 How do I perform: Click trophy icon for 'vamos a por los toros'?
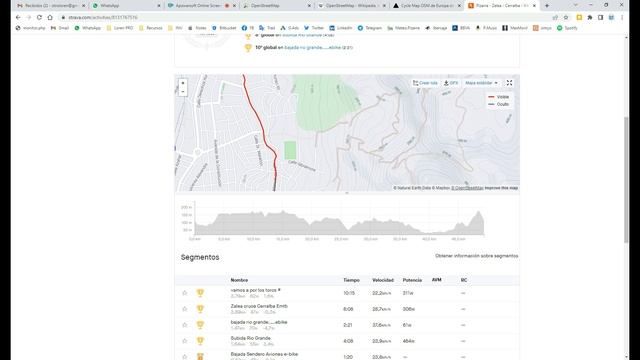200,293
